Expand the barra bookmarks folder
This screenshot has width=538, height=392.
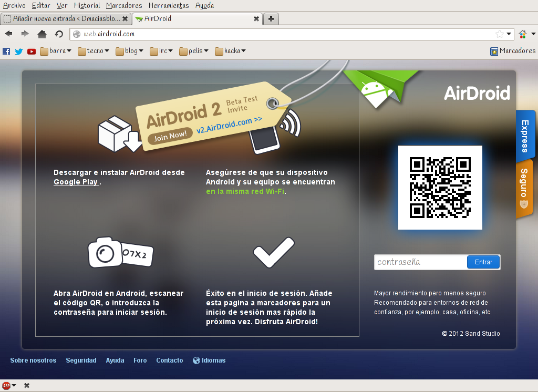coord(56,51)
